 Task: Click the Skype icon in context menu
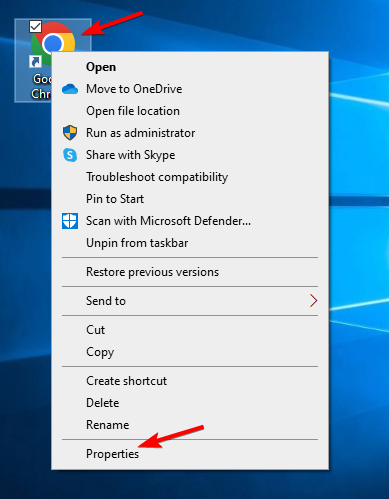[x=70, y=155]
